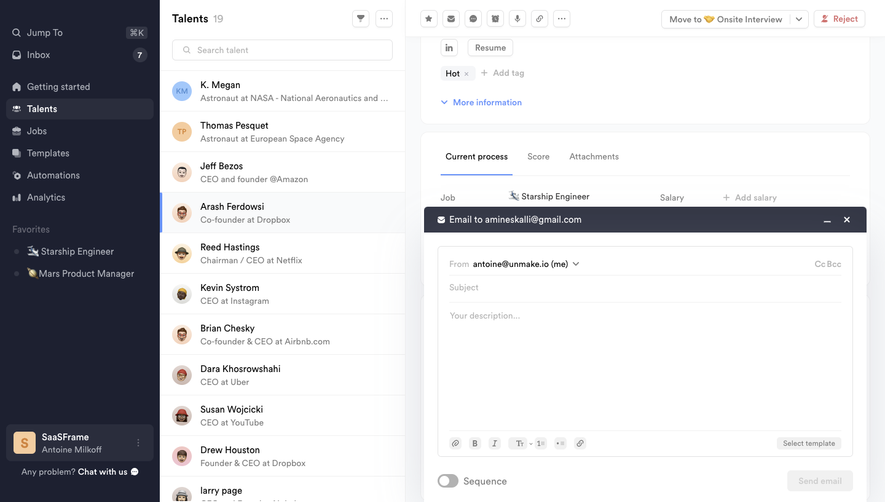Expand Move to stage dropdown arrow

click(799, 19)
